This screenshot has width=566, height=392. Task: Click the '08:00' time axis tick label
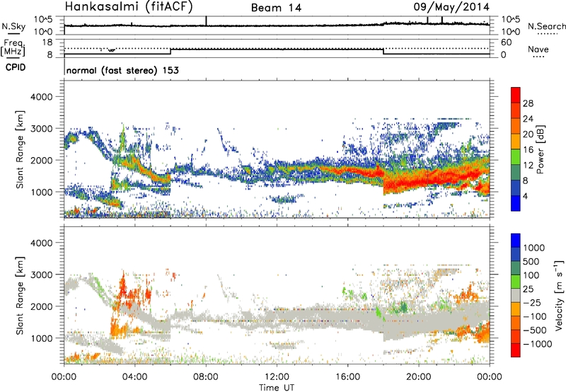click(x=206, y=377)
